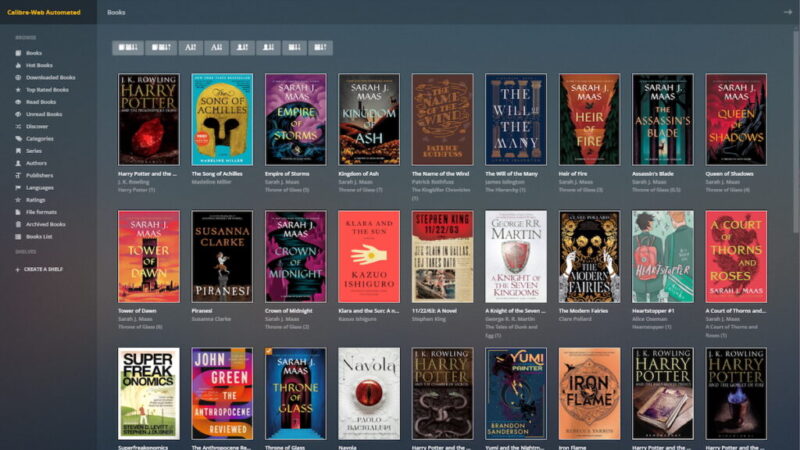
Task: Open The Song of Achilles title link
Action: click(217, 174)
